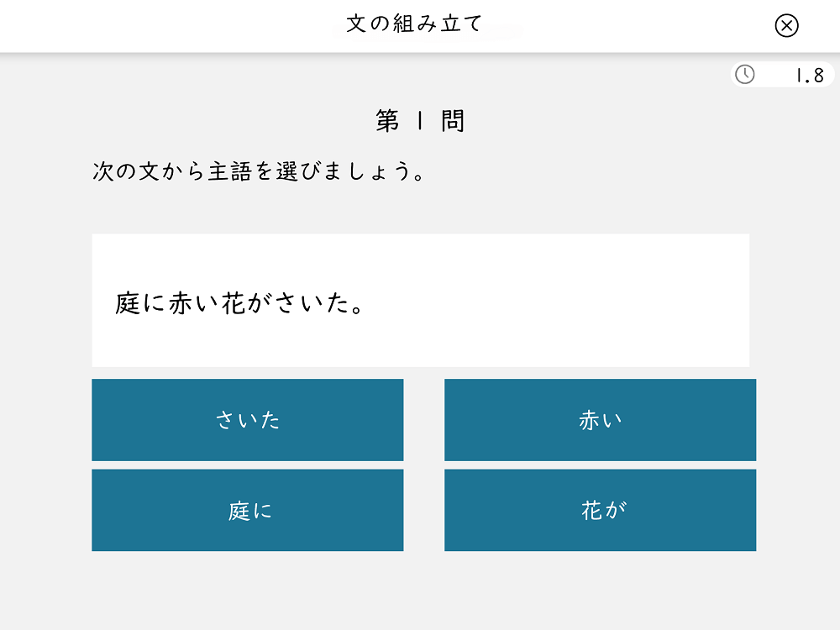Click "庭に" inside the white sentence box
The height and width of the screenshot is (630, 840).
point(141,304)
